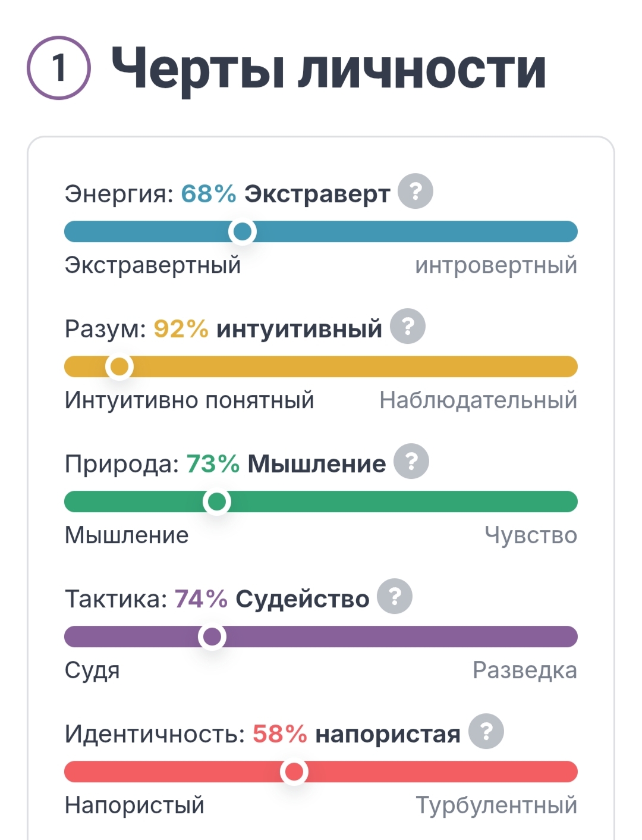Screen dimensions: 642x840
Task: Click the red Идентичность slider handle
Action: (x=294, y=772)
